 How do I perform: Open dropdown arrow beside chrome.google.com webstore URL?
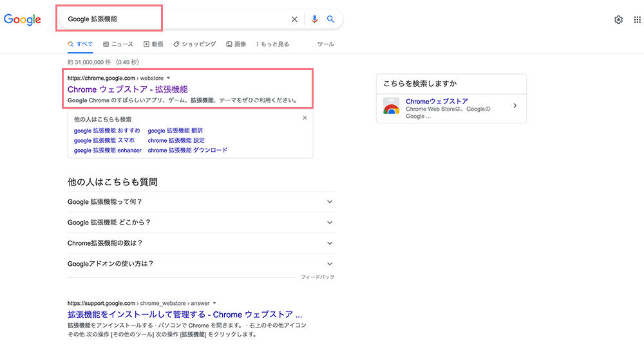coord(168,78)
